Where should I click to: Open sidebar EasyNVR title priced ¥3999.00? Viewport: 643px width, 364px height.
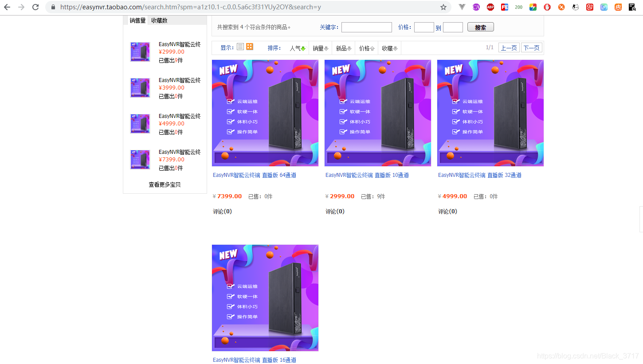[180, 80]
